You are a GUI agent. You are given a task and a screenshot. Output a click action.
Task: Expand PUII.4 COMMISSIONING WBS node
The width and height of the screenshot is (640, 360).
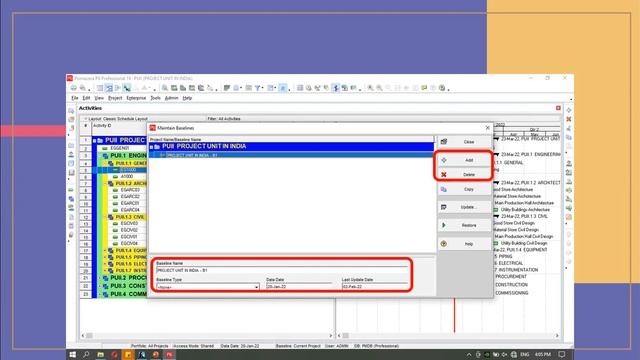pyautogui.click(x=100, y=294)
